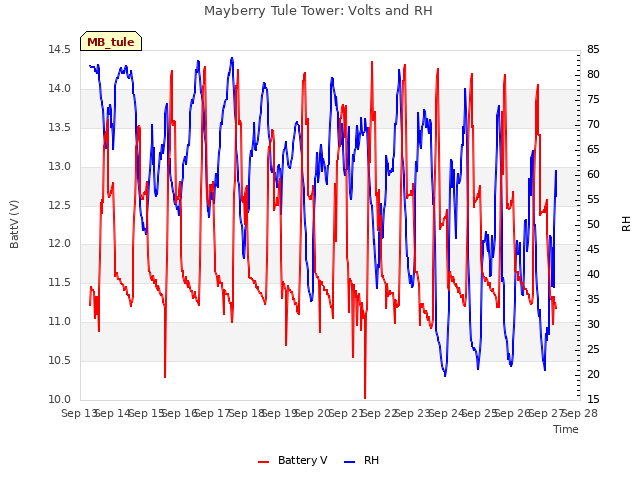Image resolution: width=640 pixels, height=480 pixels.
Task: Click the 13.5 left axis value
Action: 60,128
